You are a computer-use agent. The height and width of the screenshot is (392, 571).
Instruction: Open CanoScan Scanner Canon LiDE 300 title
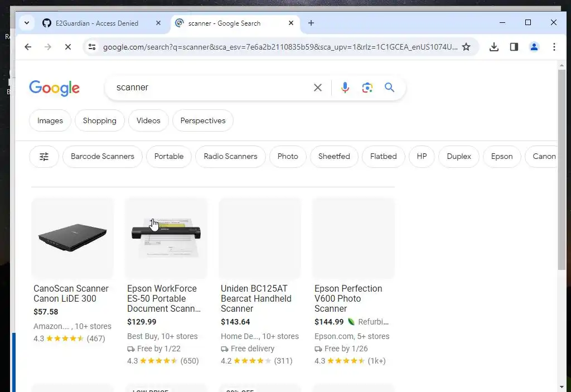tap(71, 294)
